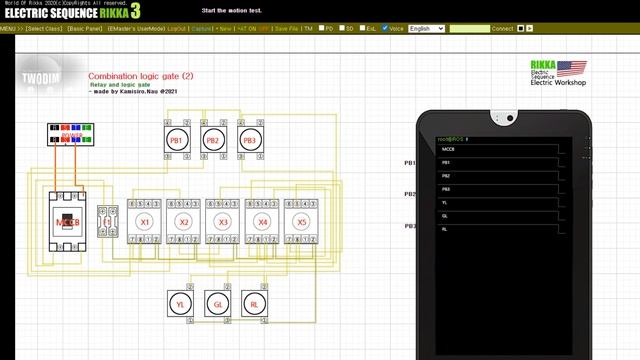Select the X5 relay component

[301, 222]
